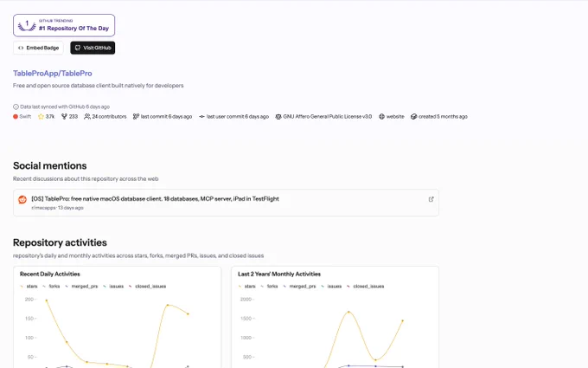Click the #1 Repository Of The Day badge
This screenshot has width=588, height=368.
click(64, 25)
